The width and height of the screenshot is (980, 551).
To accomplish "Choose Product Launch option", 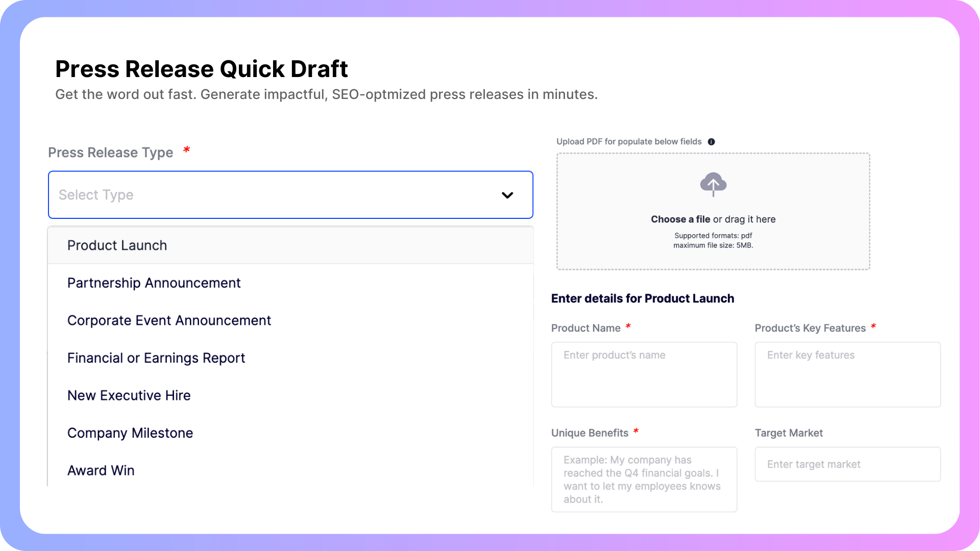I will coord(290,245).
